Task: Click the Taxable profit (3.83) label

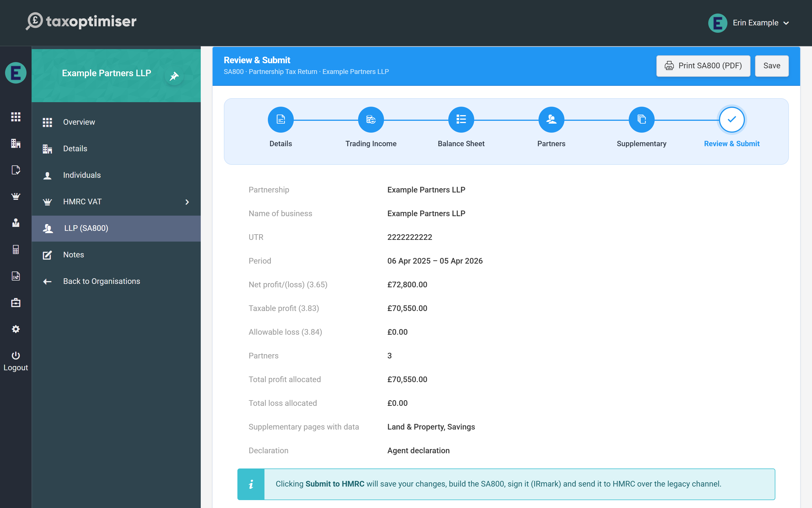Action: coord(284,308)
